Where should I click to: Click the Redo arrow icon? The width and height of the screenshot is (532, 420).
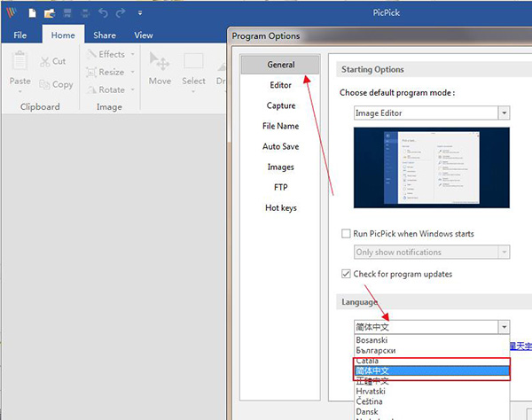click(x=121, y=13)
